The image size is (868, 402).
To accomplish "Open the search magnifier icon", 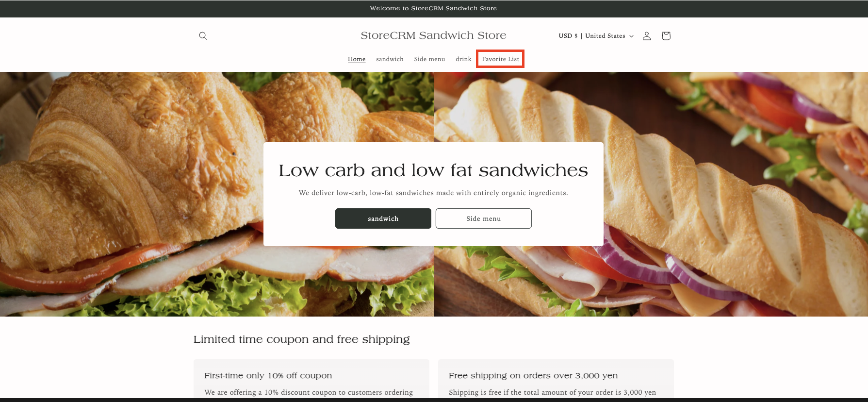I will pyautogui.click(x=203, y=36).
